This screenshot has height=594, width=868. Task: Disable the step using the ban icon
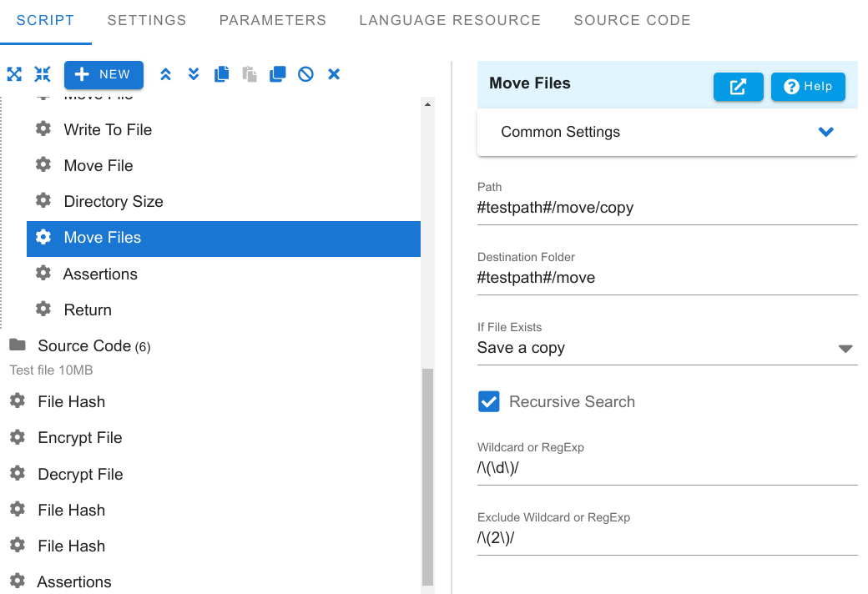point(305,74)
